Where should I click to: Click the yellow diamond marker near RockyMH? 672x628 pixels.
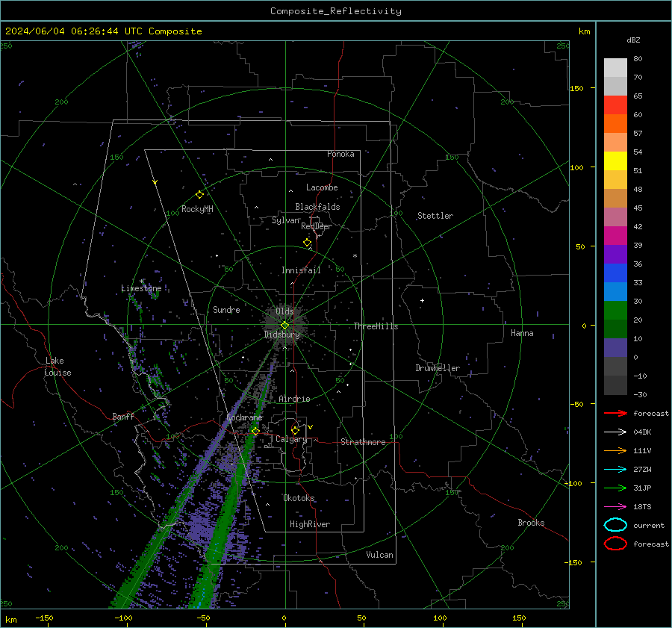[x=199, y=195]
